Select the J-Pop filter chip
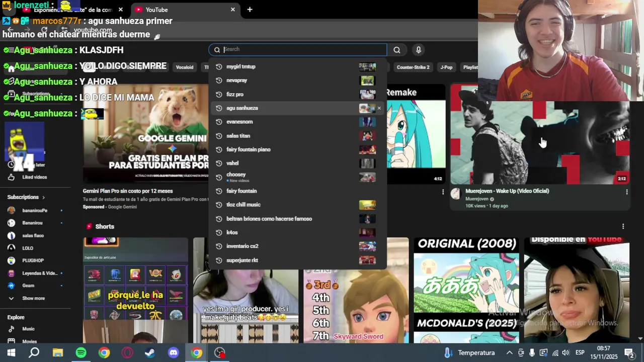Viewport: 644px width, 362px height. (x=446, y=67)
